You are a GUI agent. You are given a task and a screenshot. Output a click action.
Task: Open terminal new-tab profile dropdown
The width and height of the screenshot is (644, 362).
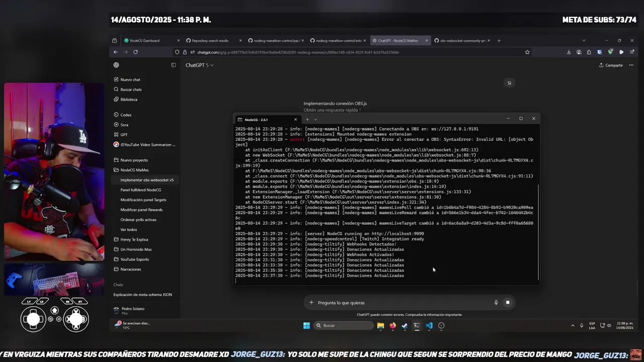[x=315, y=120]
